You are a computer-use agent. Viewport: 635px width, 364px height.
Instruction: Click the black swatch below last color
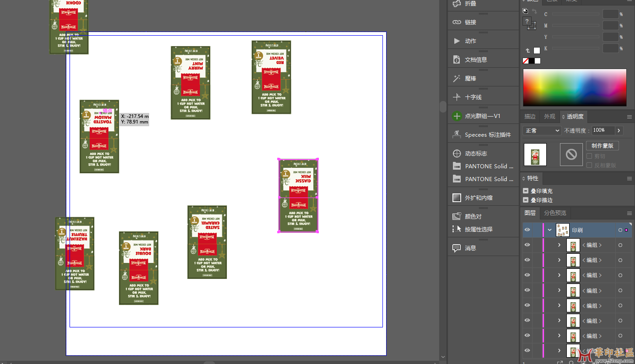(532, 61)
